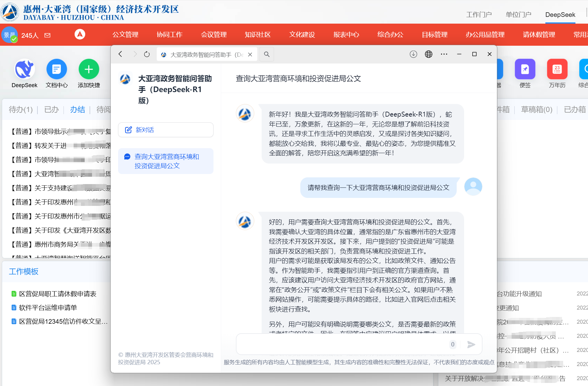Click the globe icon in popup toolbar
The width and height of the screenshot is (588, 386).
[x=429, y=54]
